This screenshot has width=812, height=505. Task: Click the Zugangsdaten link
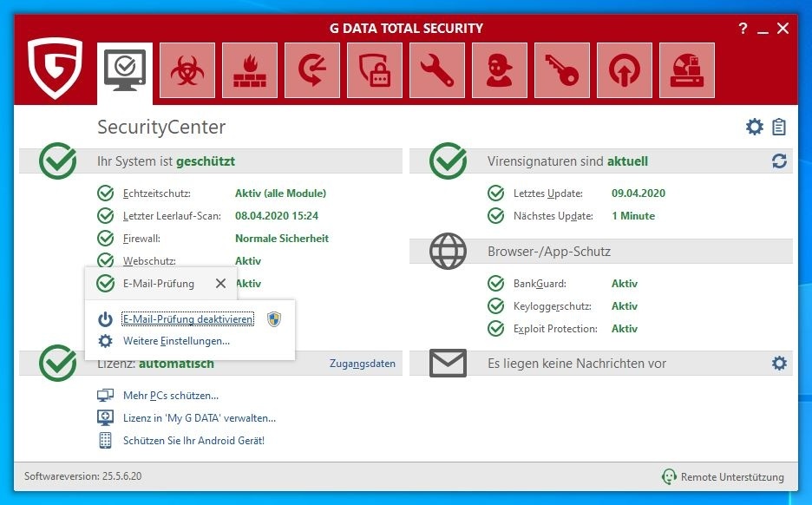(362, 364)
